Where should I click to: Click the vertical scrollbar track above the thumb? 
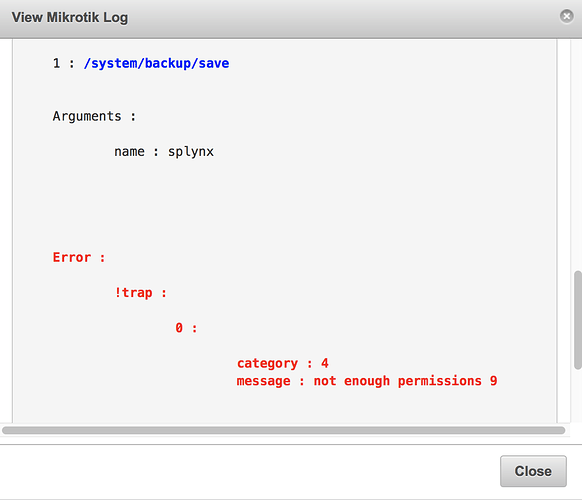(578, 155)
